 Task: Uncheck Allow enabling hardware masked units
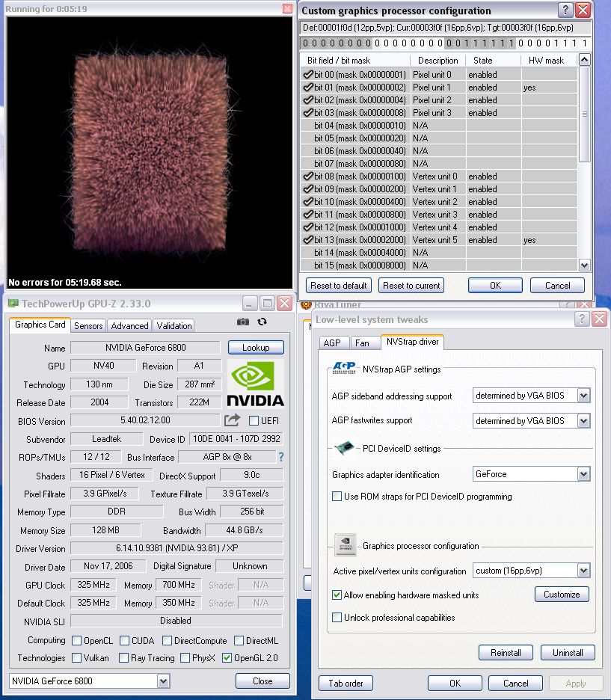pyautogui.click(x=337, y=595)
